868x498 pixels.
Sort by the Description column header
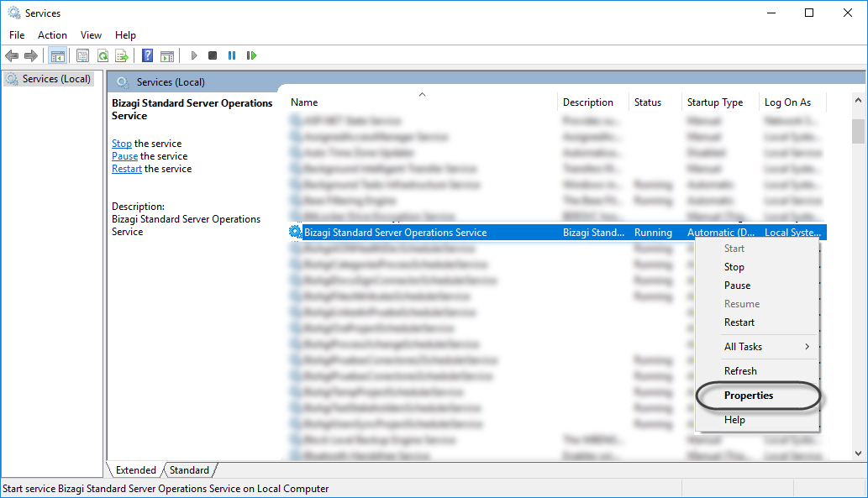point(593,102)
